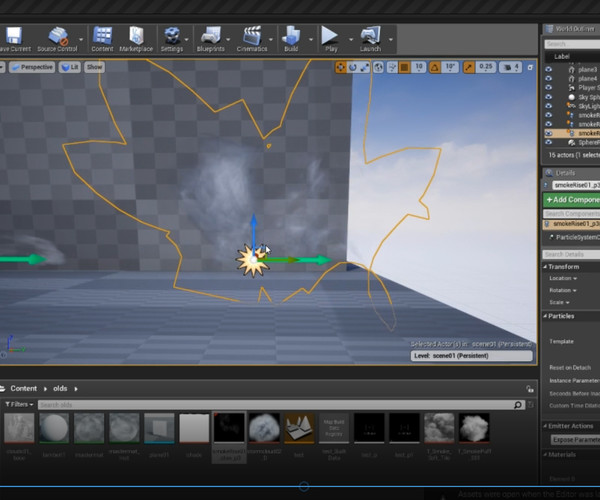Hide plane3 using its eye icon
The image size is (600, 500).
pyautogui.click(x=549, y=70)
